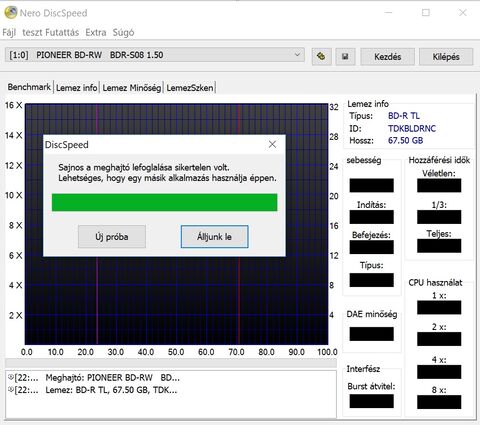Viewport: 480px width, 425px height.
Task: Click the Új próba button
Action: tap(112, 237)
